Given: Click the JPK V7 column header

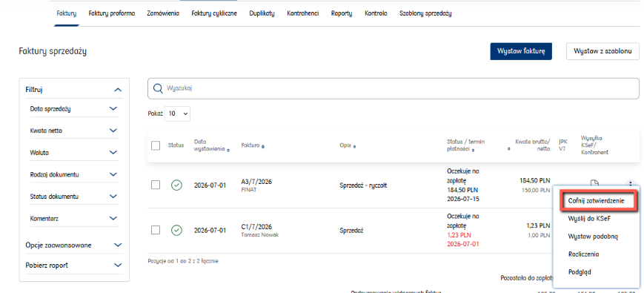Looking at the screenshot, I should pos(562,145).
